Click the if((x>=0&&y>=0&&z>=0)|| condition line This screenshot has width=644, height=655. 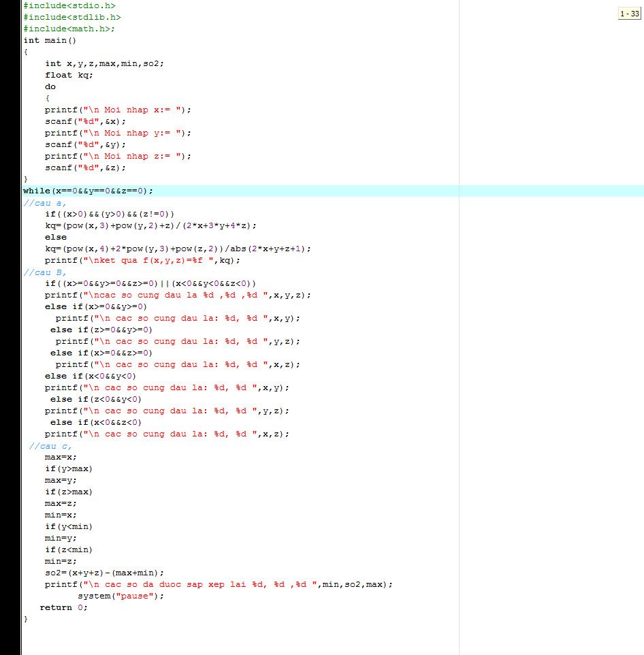point(150,284)
